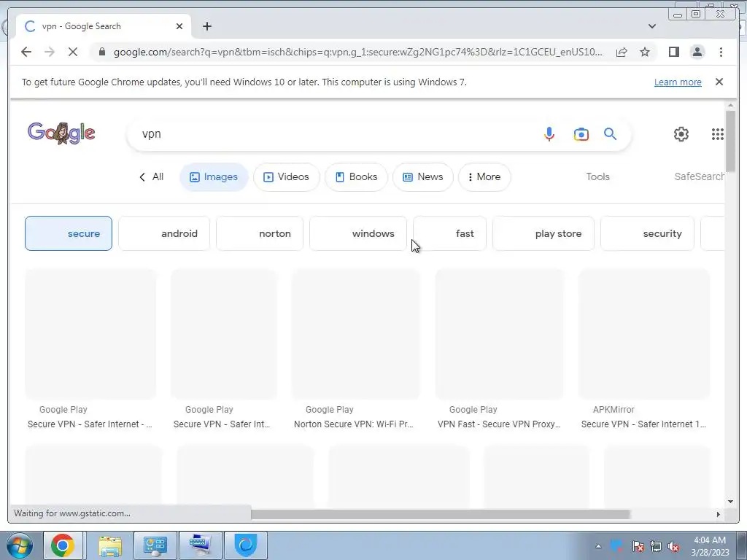This screenshot has width=747, height=560.
Task: Open Norton Secure VPN: Wi-Fi Pr... link
Action: (x=354, y=424)
